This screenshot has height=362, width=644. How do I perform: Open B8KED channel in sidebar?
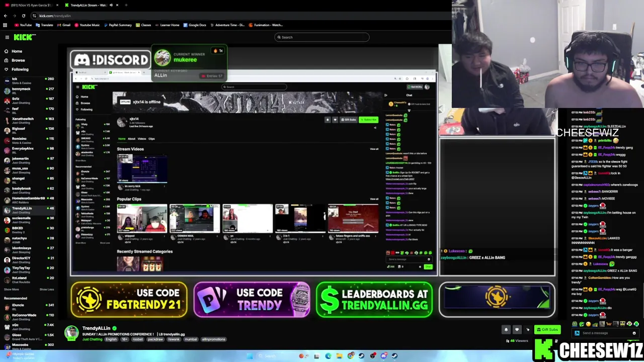tap(29, 230)
